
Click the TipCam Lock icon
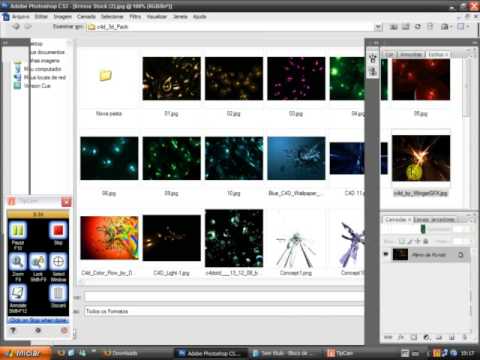coord(38,262)
